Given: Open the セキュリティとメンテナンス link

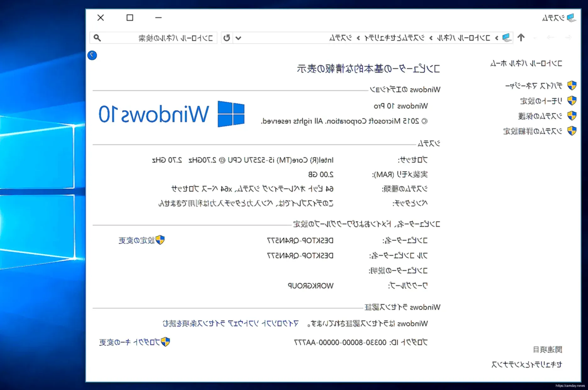Looking at the screenshot, I should [x=527, y=365].
